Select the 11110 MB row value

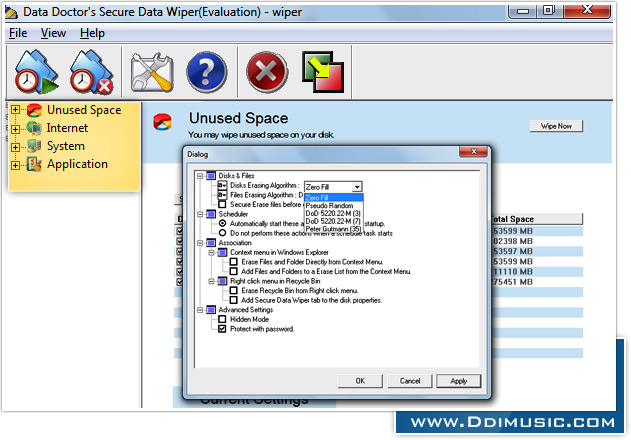[513, 272]
